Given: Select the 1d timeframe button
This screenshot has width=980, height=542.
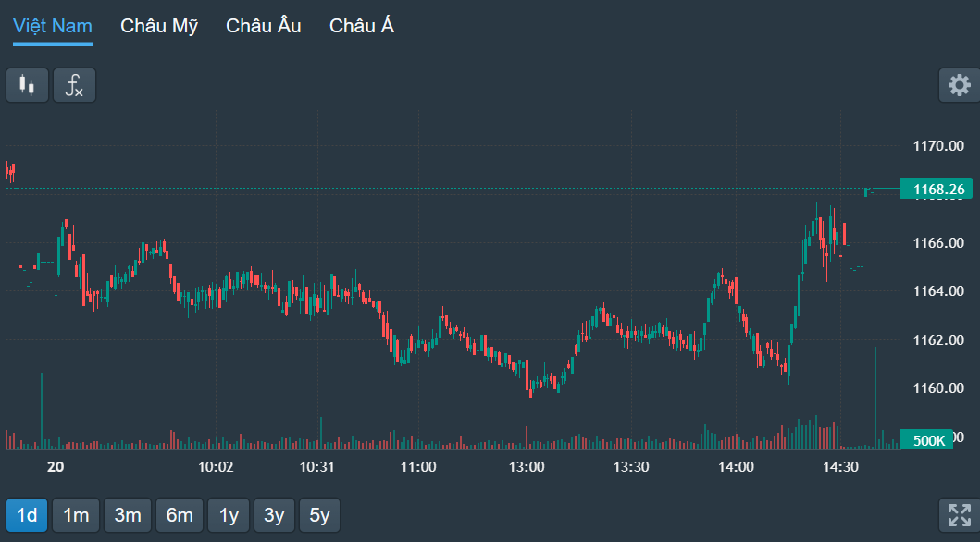Looking at the screenshot, I should click(x=26, y=515).
